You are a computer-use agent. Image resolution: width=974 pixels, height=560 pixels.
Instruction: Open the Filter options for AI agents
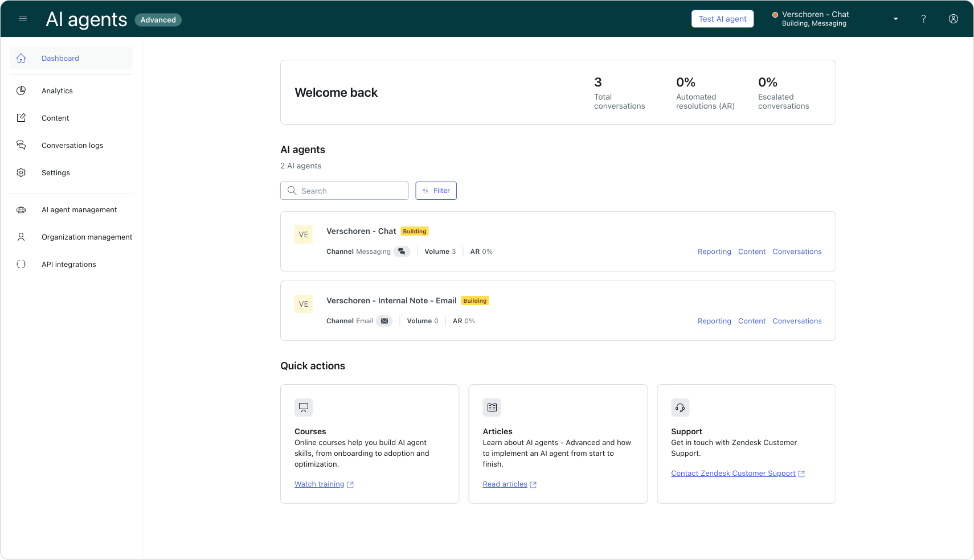[436, 191]
